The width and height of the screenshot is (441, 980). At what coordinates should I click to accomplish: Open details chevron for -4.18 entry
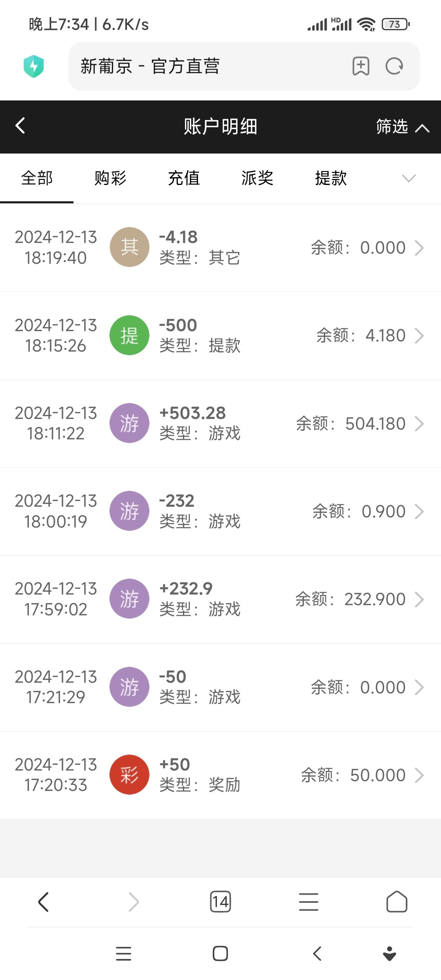point(419,247)
